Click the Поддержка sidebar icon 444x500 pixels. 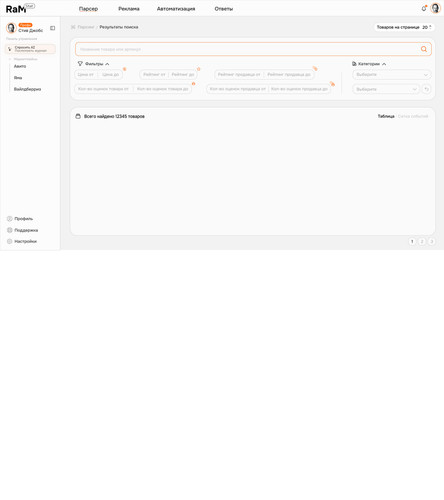click(10, 230)
